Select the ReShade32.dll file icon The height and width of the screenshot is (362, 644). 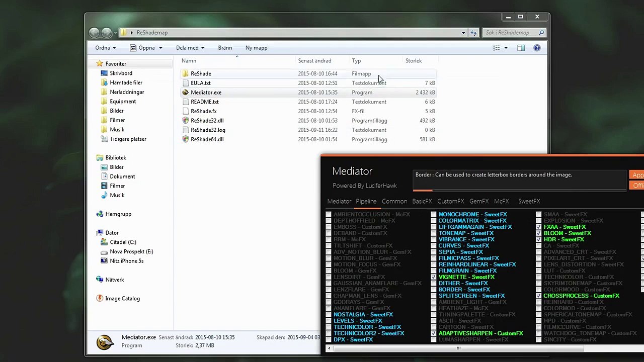point(185,121)
